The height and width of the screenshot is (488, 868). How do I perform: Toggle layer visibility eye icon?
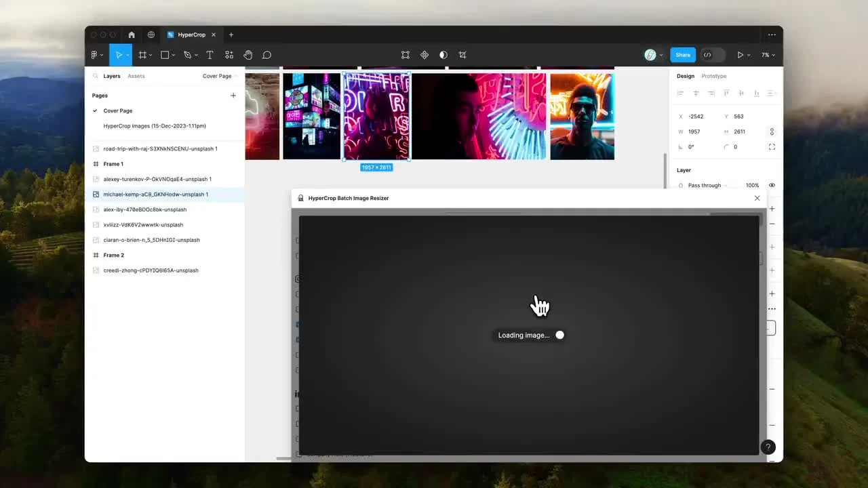coord(772,185)
